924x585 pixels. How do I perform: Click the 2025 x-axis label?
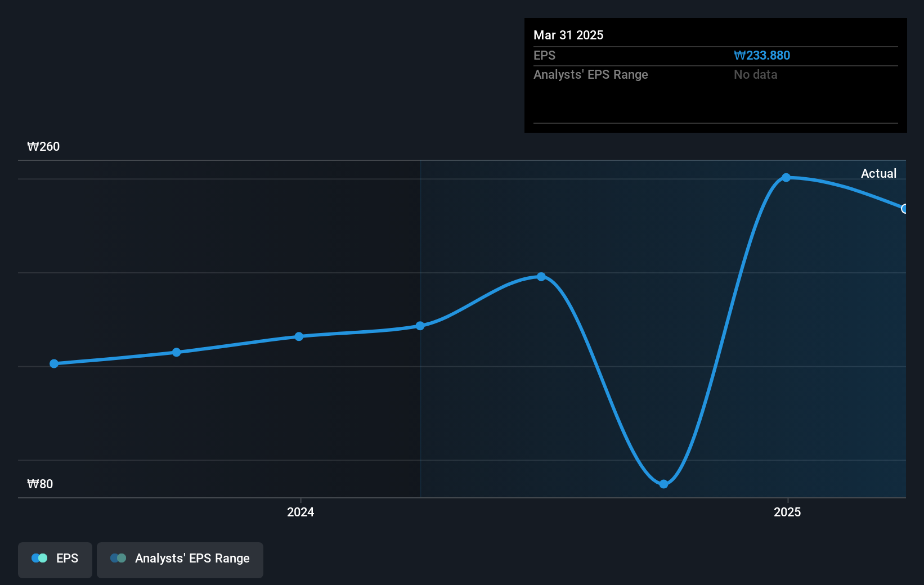pyautogui.click(x=787, y=512)
